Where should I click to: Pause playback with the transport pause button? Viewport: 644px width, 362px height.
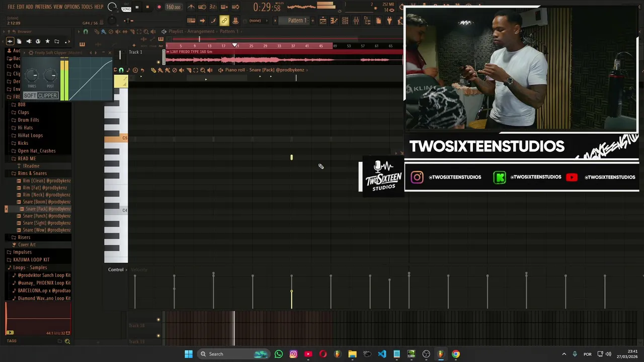point(136,7)
